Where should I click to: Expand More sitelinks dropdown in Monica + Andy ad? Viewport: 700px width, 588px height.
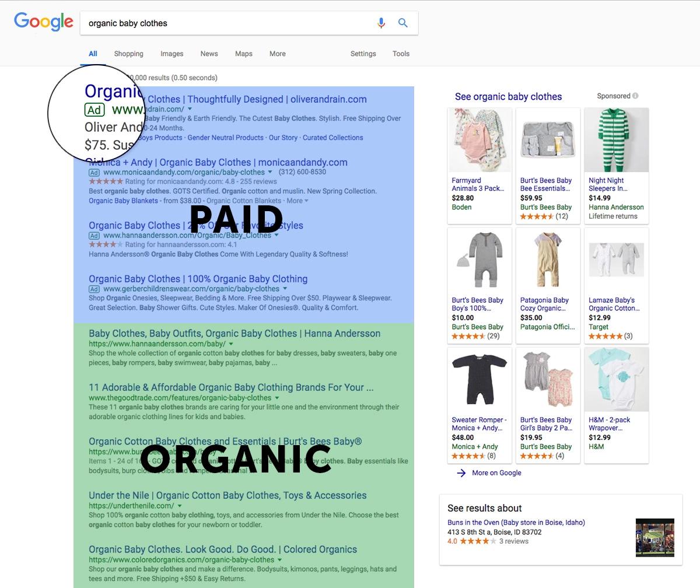point(297,201)
